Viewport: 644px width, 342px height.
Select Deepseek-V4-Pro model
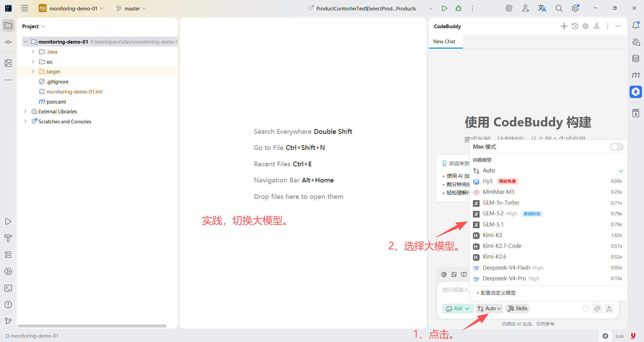[548, 279]
